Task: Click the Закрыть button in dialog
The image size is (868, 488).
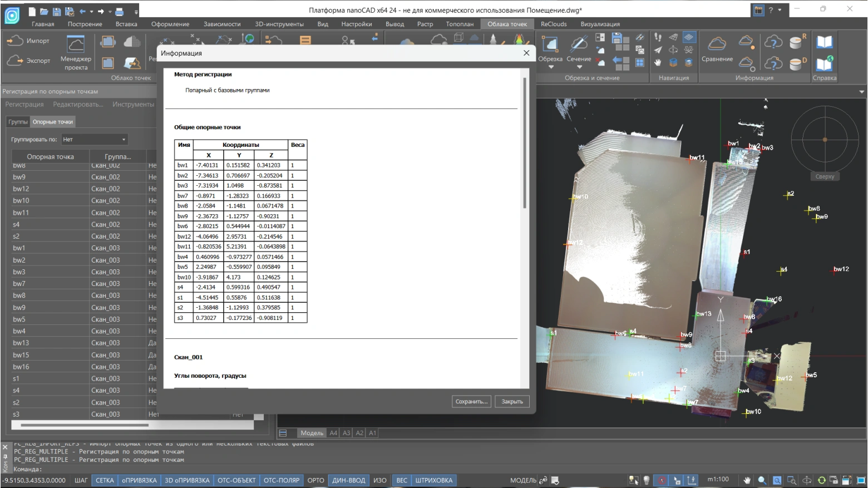Action: tap(512, 401)
